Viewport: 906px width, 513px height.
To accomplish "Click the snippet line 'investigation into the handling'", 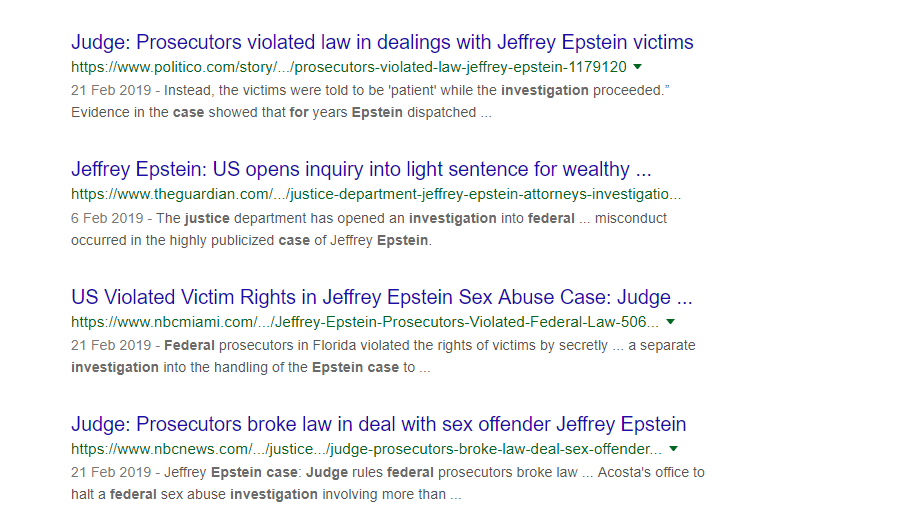I will pyautogui.click(x=251, y=367).
